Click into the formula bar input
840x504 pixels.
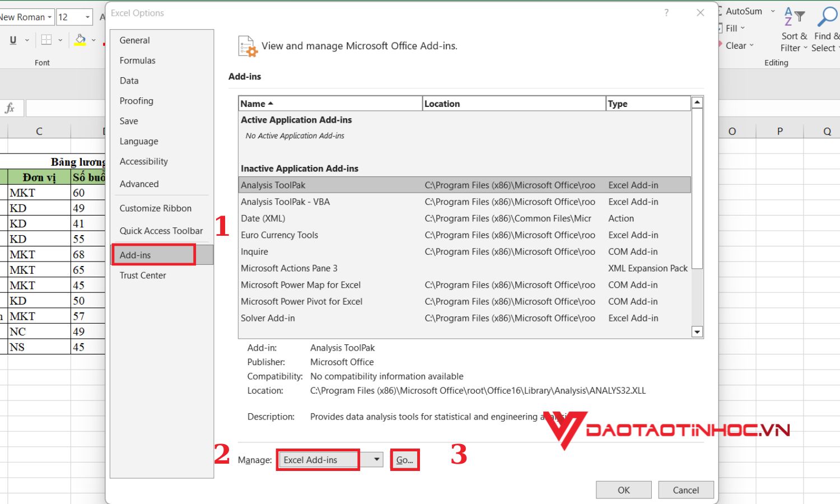coord(66,108)
